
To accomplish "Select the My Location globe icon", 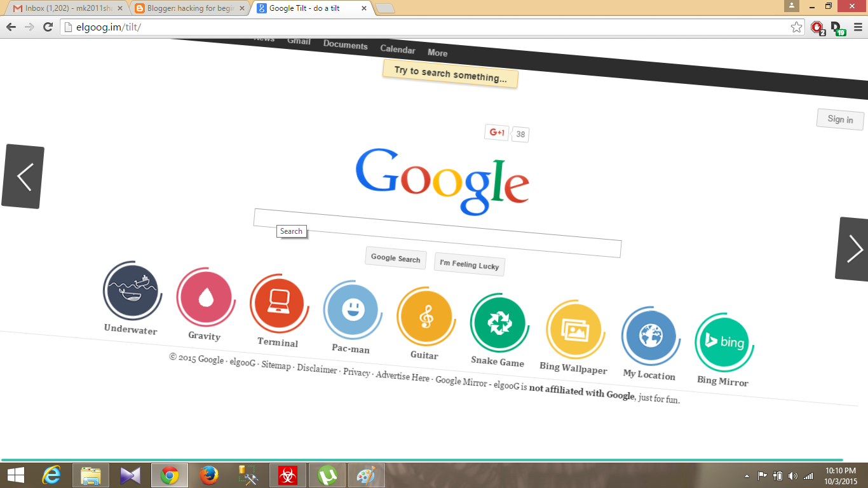I will pos(651,336).
